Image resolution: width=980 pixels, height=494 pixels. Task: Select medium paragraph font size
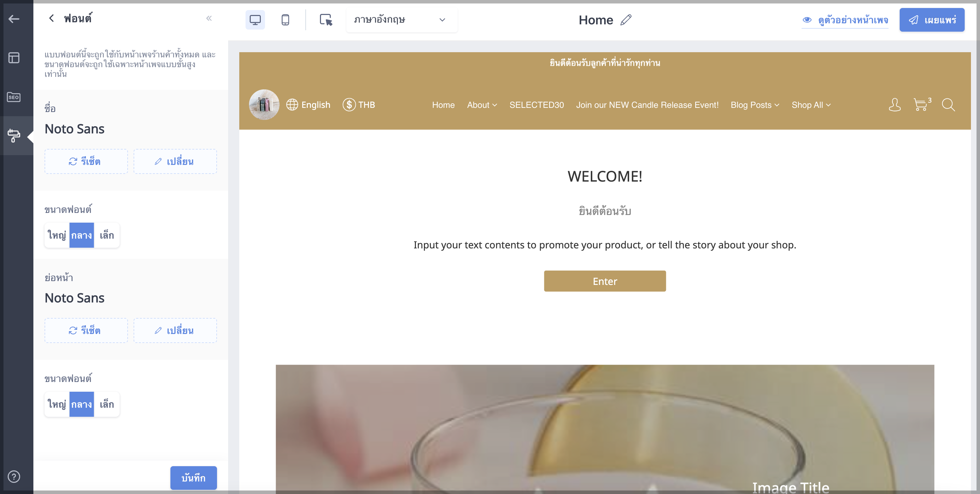(81, 404)
